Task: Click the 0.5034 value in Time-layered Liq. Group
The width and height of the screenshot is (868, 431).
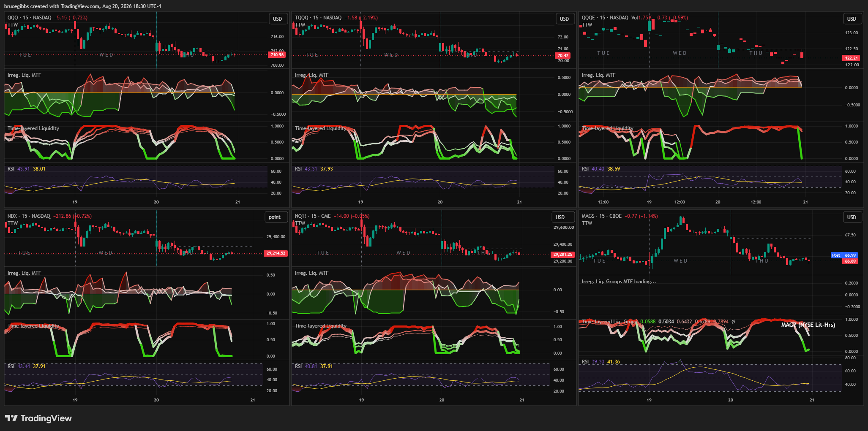Action: point(666,322)
